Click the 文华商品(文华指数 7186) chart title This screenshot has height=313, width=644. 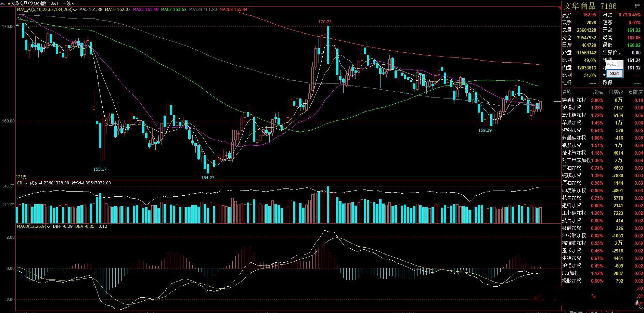35,3
